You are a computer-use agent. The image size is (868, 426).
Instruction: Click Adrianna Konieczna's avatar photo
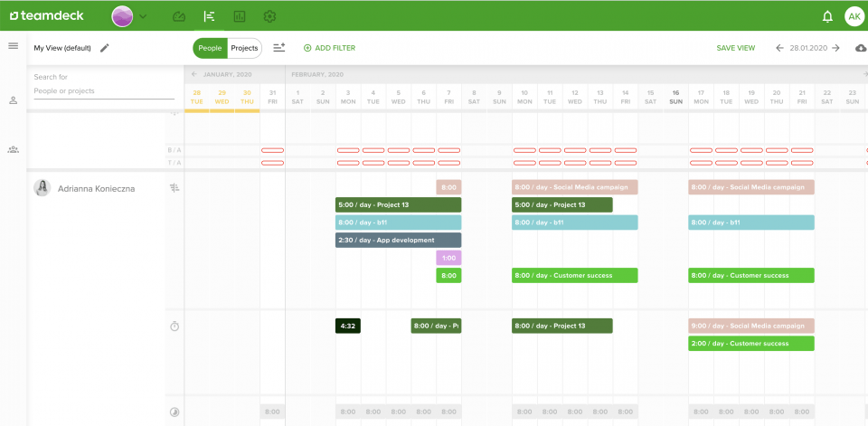tap(42, 188)
